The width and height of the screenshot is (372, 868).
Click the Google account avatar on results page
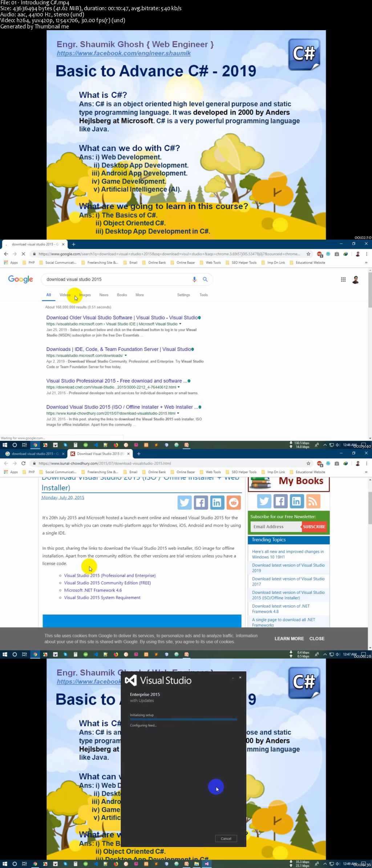(x=356, y=280)
